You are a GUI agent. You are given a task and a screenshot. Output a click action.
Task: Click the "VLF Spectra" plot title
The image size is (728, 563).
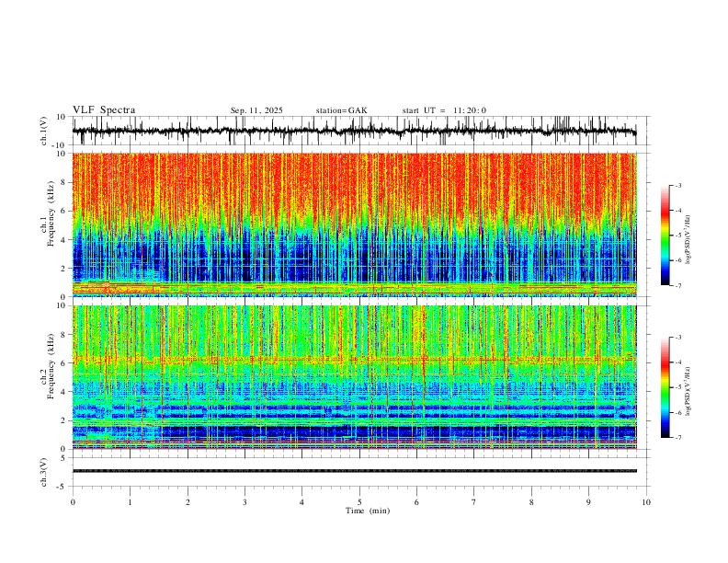(x=104, y=110)
